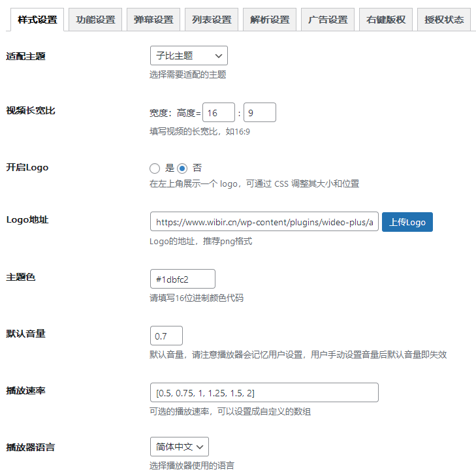Click the hint 请填写16位进制颜色代码
This screenshot has height=476, width=476.
click(197, 298)
